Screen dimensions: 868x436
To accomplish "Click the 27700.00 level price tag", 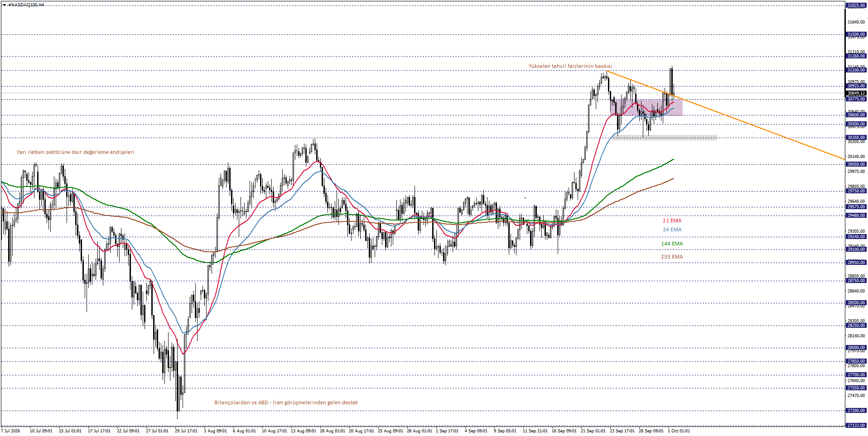I will (856, 375).
